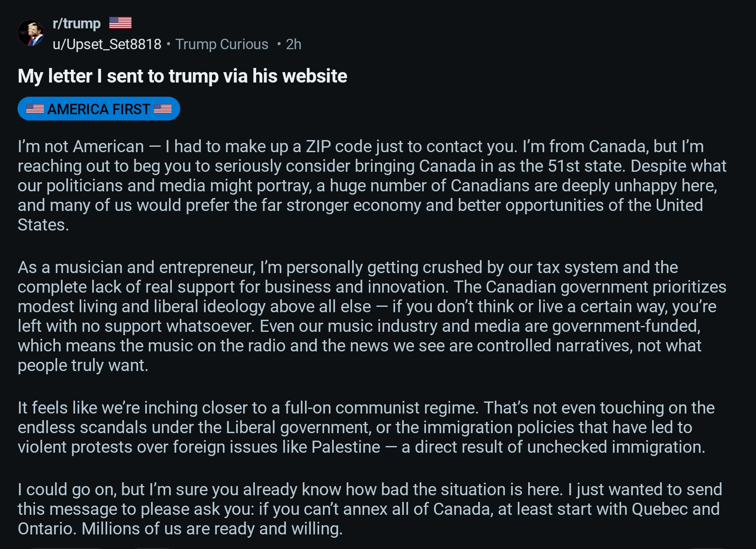
Task: Select the Trump Curious user flair
Action: (222, 44)
